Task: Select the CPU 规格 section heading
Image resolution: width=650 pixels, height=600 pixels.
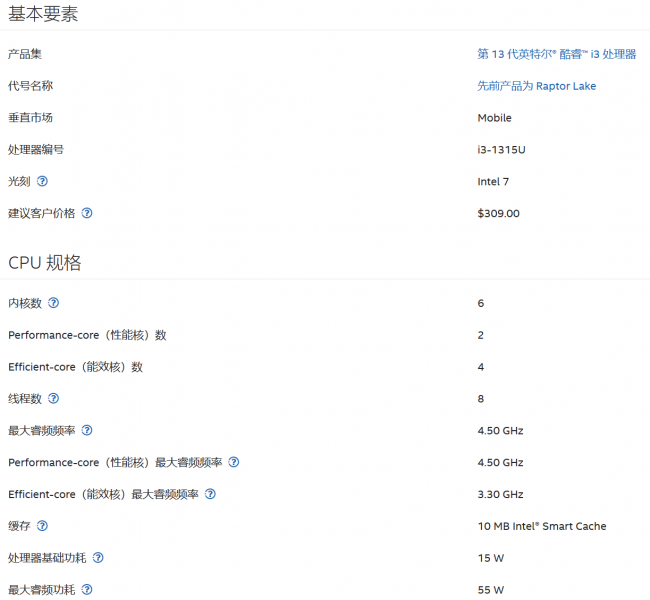Action: [x=45, y=263]
